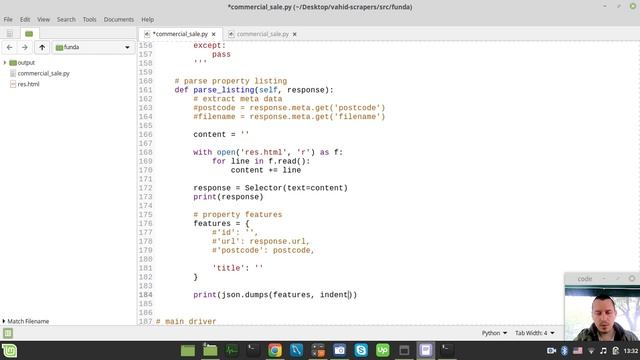Viewport: 640px width, 360px height.
Task: Click the 'title': '' dictionary line
Action: click(x=238, y=268)
